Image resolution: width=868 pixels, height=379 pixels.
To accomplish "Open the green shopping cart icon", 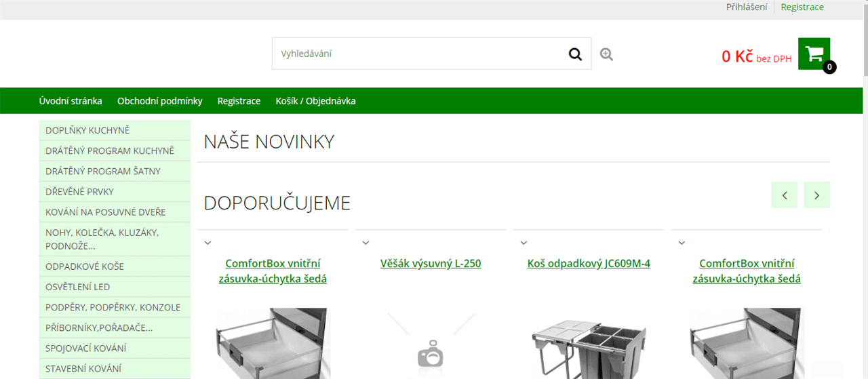I will 814,54.
